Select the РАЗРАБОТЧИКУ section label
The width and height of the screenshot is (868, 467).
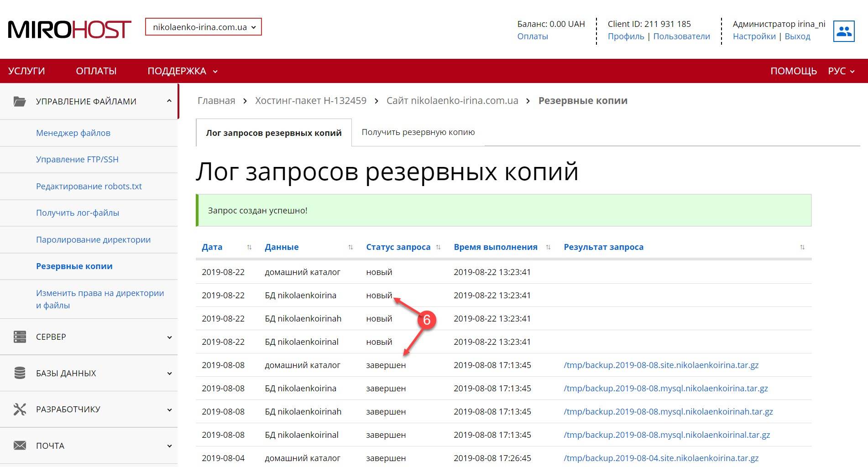click(68, 410)
